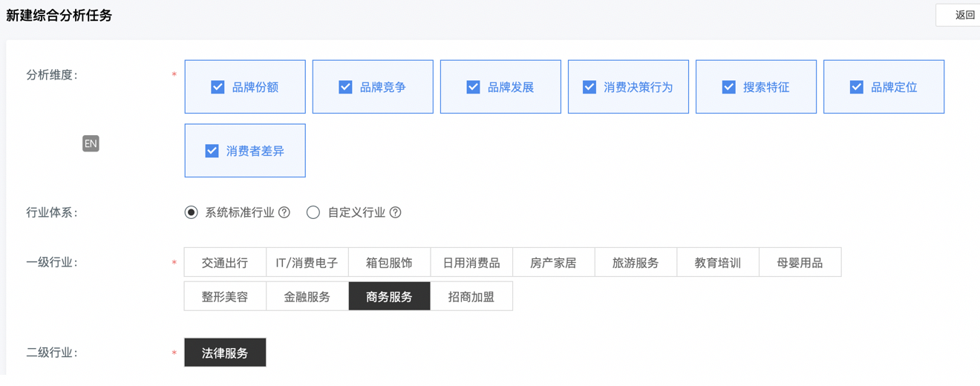This screenshot has width=980, height=386.
Task: Toggle 消费决策行为 checkbox
Action: pos(589,87)
